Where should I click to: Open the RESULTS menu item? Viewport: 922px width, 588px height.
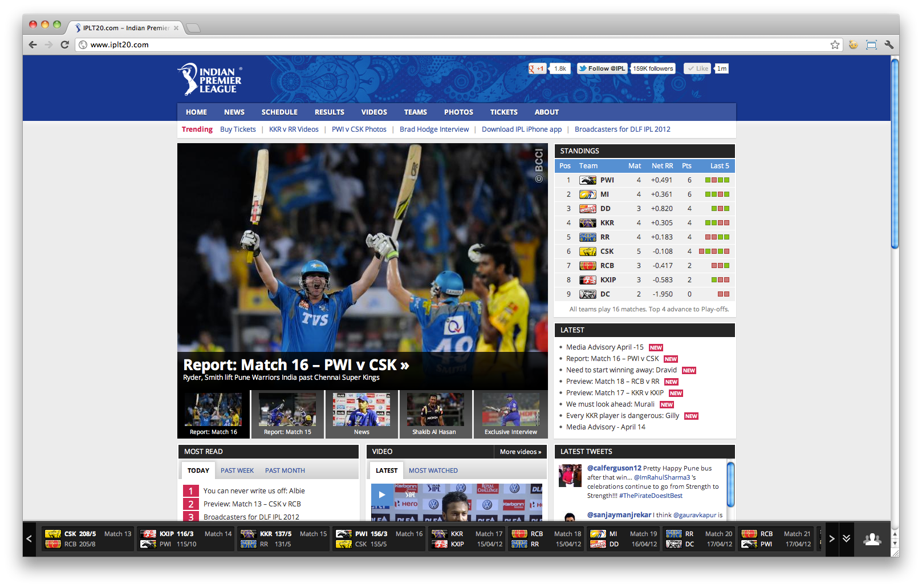click(x=330, y=112)
